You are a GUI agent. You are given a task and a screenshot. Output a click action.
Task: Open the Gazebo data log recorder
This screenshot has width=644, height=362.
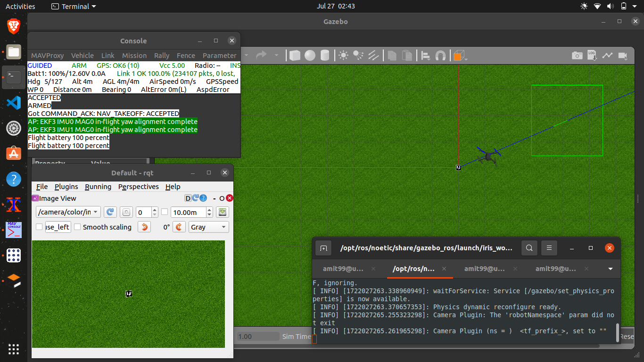coord(592,56)
